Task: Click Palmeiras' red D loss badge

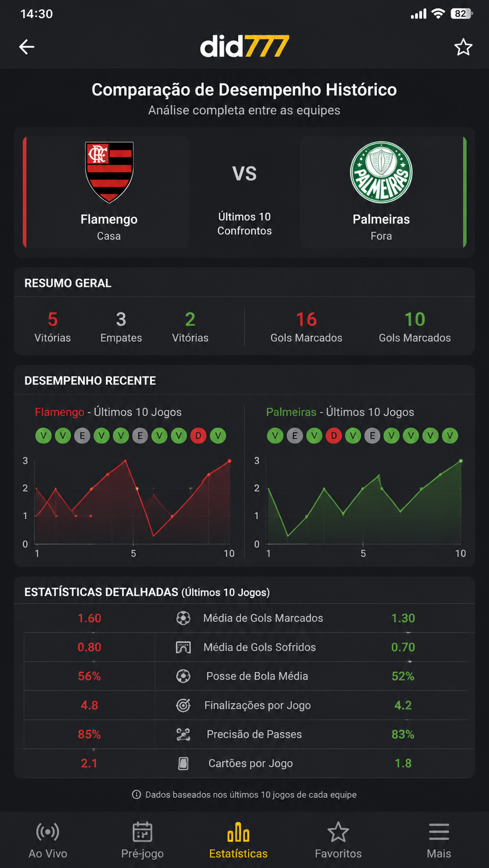Action: (x=334, y=436)
